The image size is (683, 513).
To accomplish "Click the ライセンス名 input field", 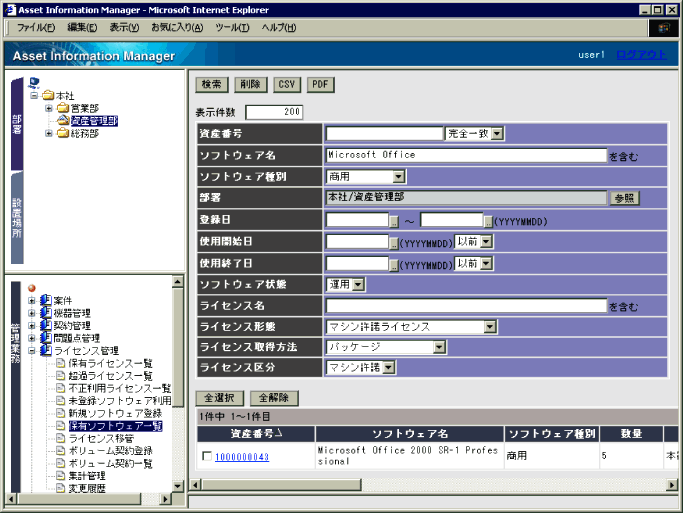I will (x=466, y=306).
